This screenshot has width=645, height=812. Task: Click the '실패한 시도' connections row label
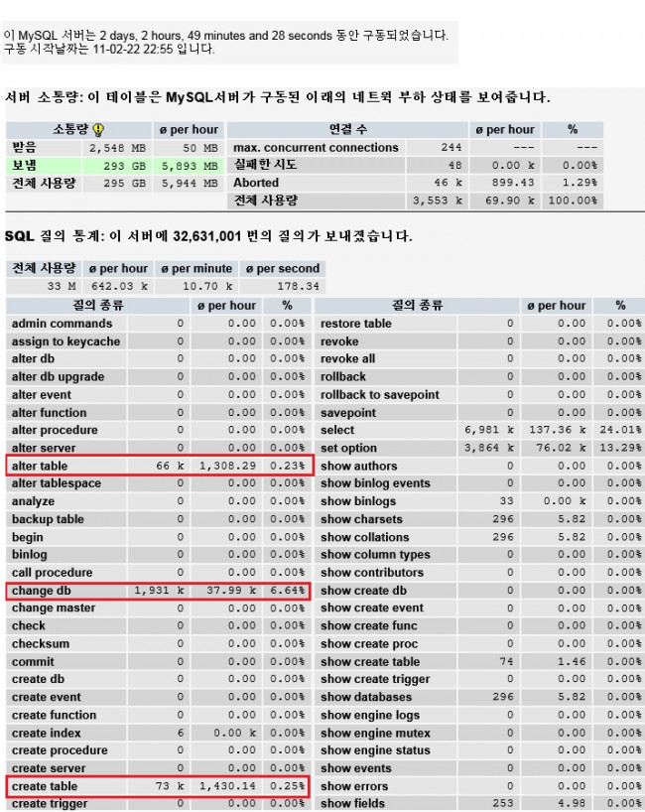265,165
